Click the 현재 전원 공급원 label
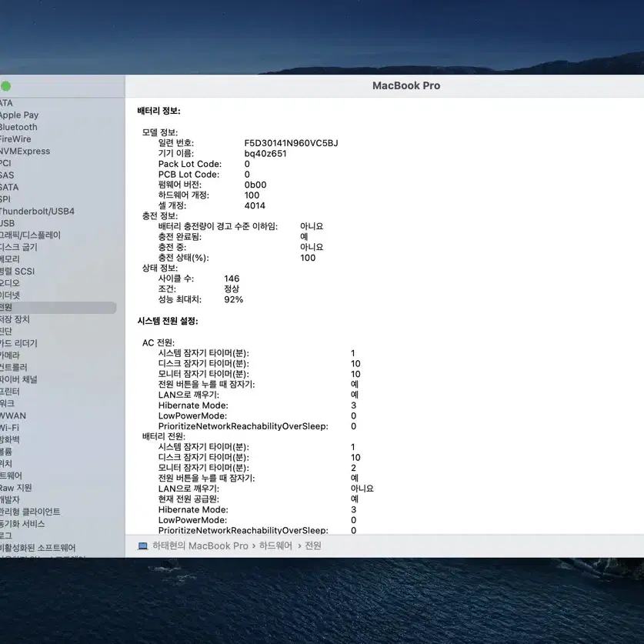Viewport: 644px width, 644px height. click(189, 499)
